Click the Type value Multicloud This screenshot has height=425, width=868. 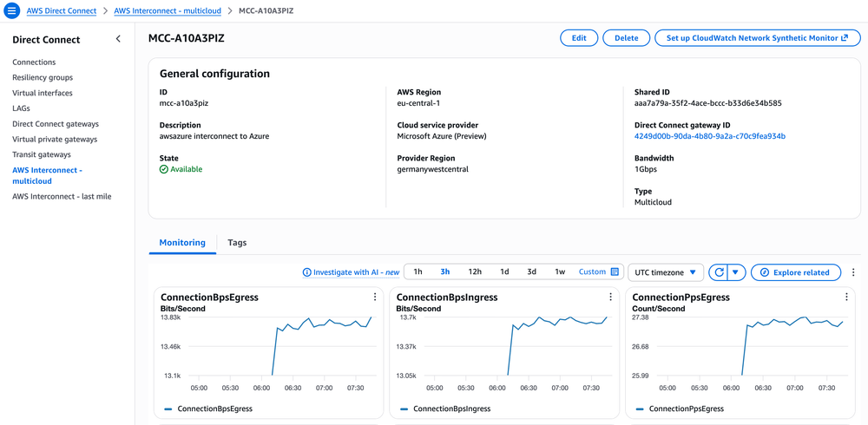(653, 203)
